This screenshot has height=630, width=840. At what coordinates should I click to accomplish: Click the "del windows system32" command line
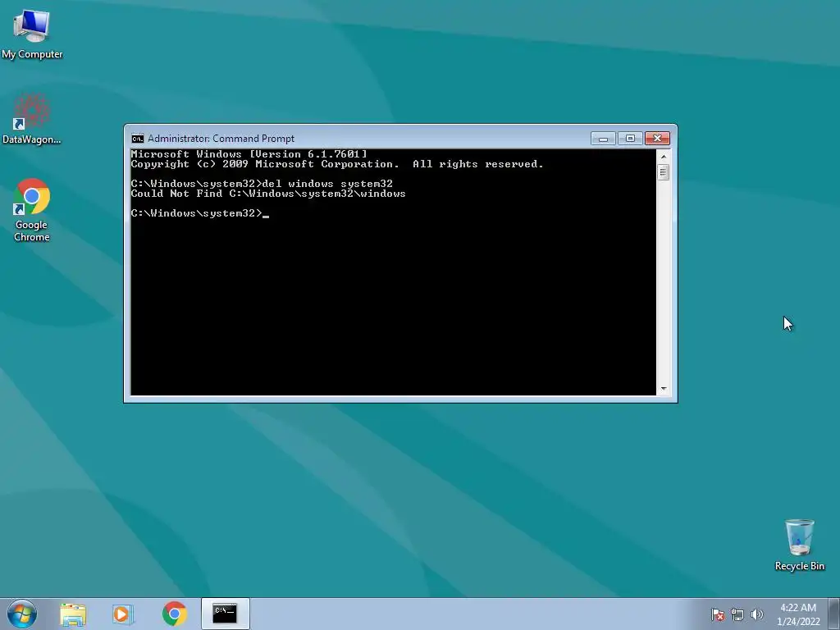pyautogui.click(x=262, y=184)
